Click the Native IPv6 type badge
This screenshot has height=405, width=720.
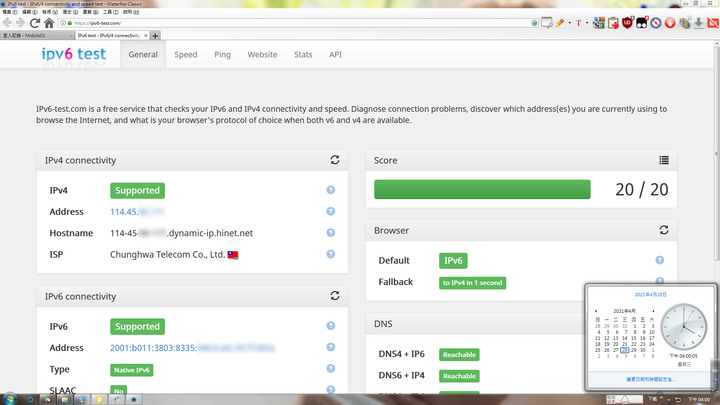pos(132,370)
